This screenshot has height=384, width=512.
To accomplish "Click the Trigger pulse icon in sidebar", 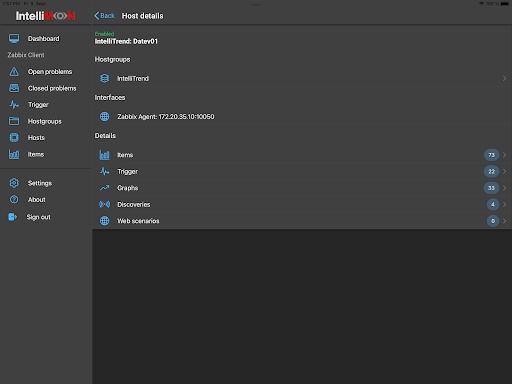I will 14,105.
